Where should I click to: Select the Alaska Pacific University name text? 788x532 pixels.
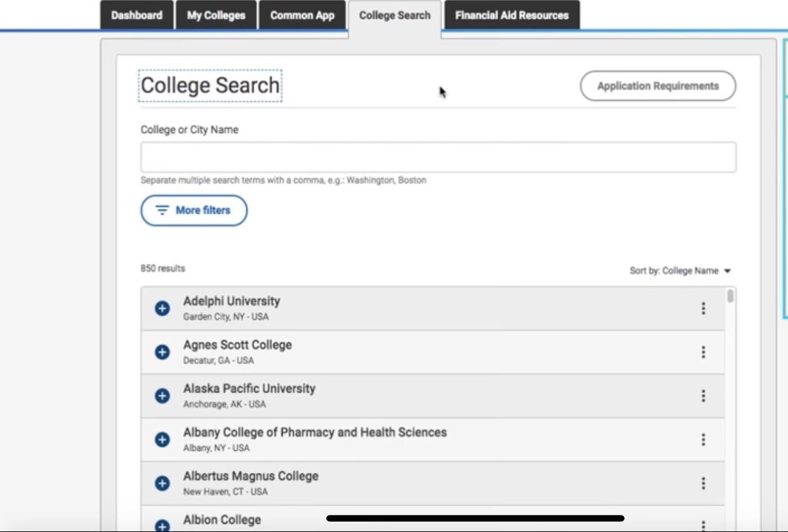coord(250,389)
